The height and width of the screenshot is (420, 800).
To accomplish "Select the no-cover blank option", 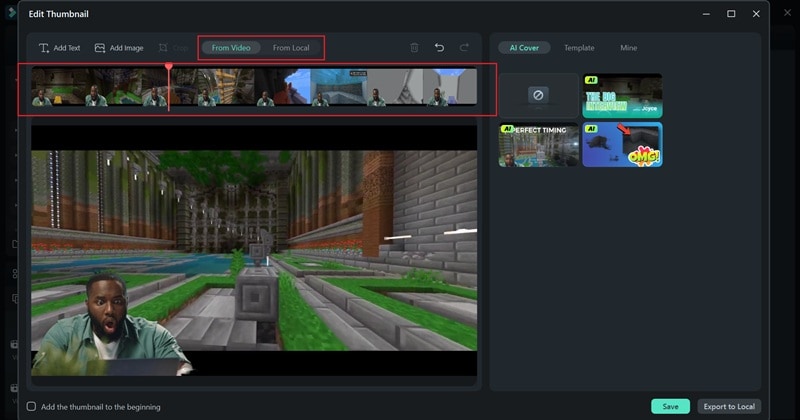I will pyautogui.click(x=538, y=95).
